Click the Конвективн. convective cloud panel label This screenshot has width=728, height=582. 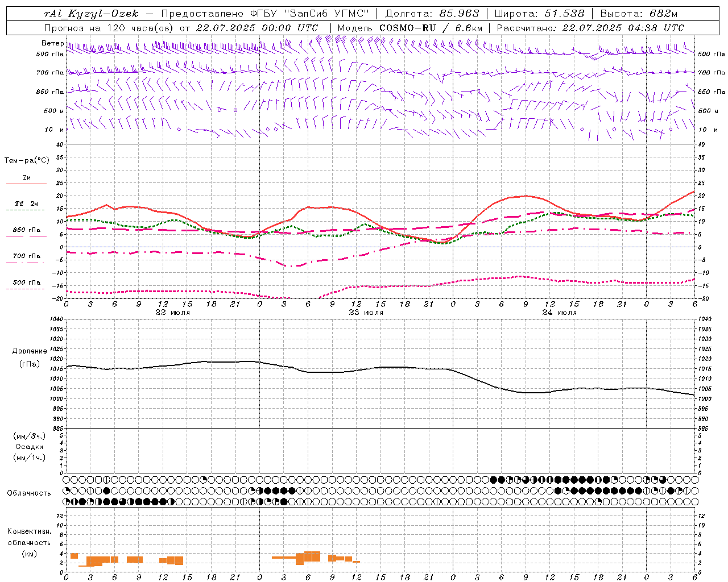point(30,531)
